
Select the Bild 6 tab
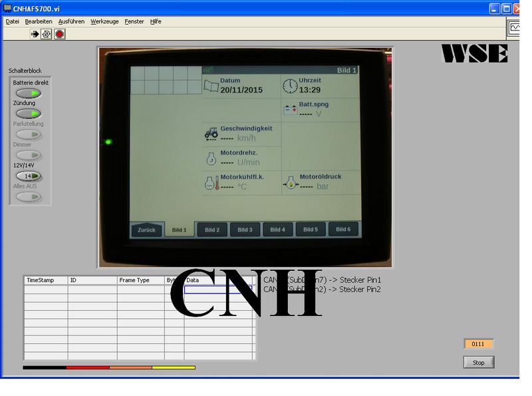343,229
